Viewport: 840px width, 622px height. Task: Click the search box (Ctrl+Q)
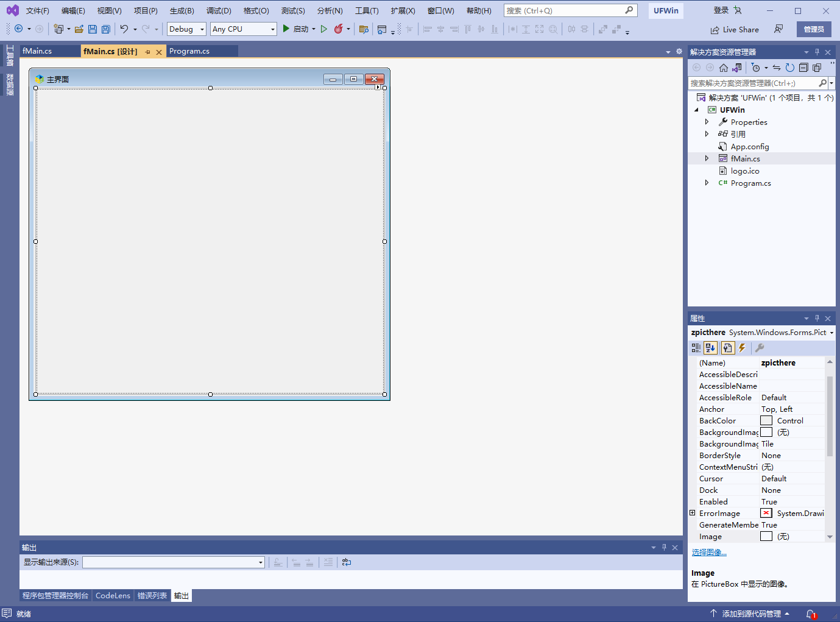tap(570, 10)
